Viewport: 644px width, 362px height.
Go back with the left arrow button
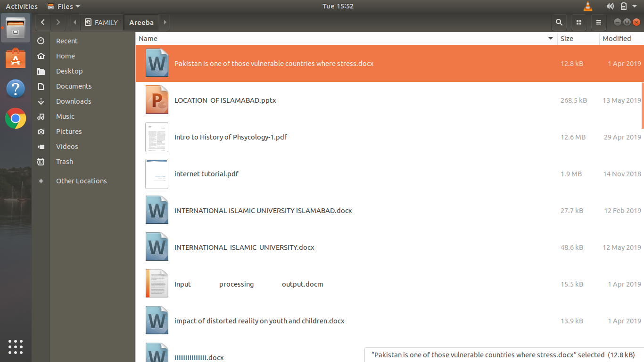click(x=42, y=22)
